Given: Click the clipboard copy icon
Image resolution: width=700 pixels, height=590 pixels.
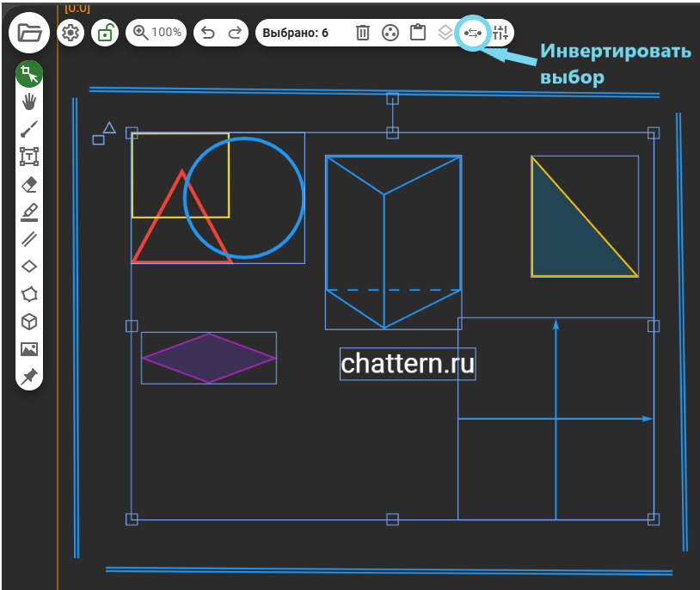Looking at the screenshot, I should click(418, 34).
